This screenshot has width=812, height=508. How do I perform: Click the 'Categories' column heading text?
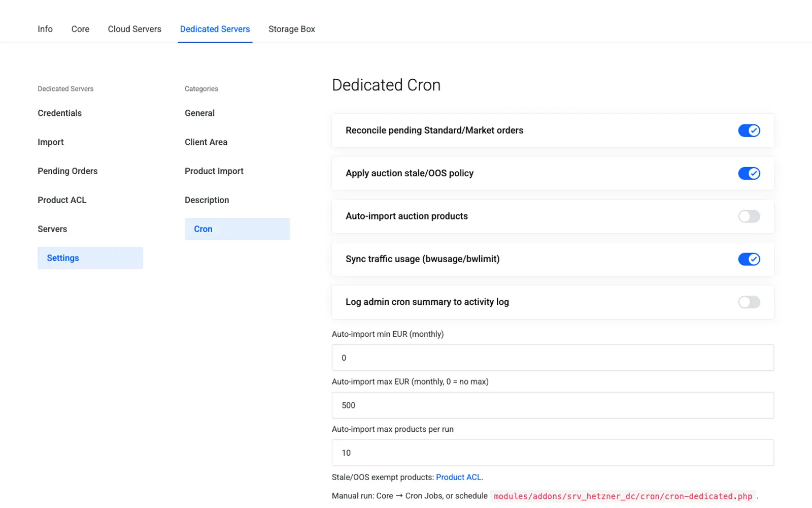point(201,88)
